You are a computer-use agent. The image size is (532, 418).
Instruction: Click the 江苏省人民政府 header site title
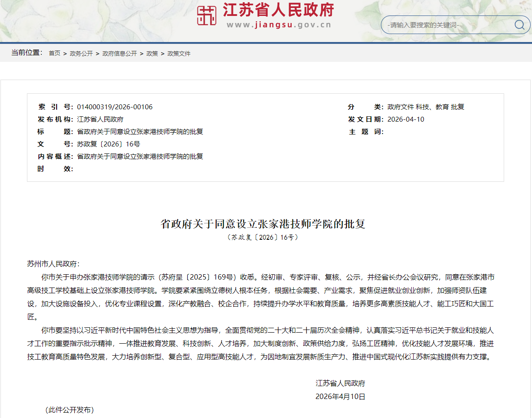tap(278, 10)
